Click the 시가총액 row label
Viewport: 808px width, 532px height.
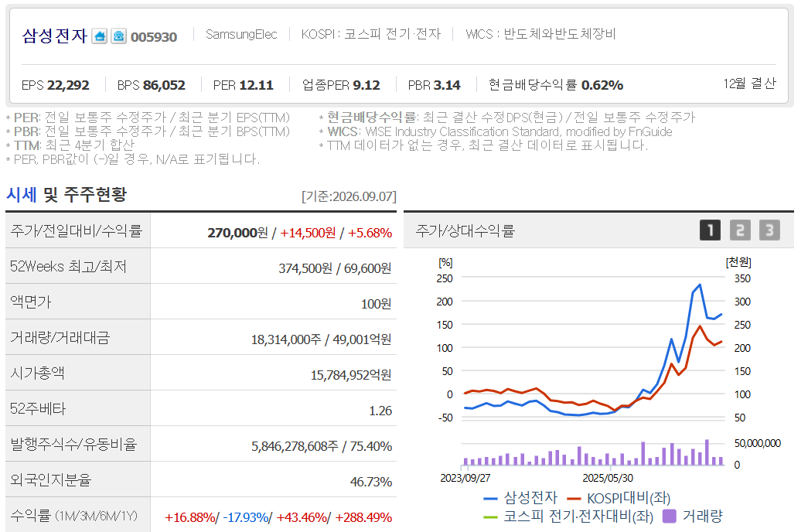click(37, 373)
